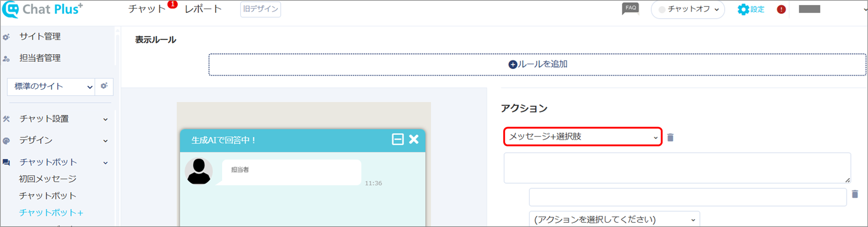The width and height of the screenshot is (868, 227).
Task: Open 担当者管理 in the sidebar
Action: pyautogui.click(x=40, y=58)
